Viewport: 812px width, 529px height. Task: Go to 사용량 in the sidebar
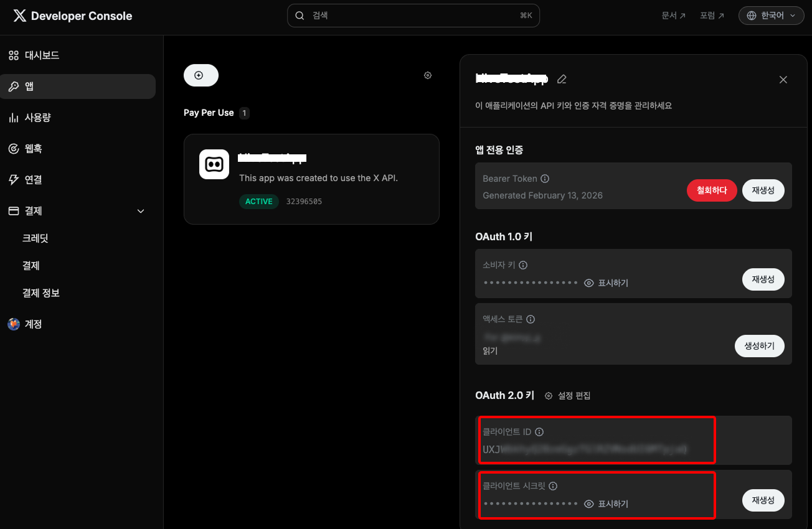(37, 118)
